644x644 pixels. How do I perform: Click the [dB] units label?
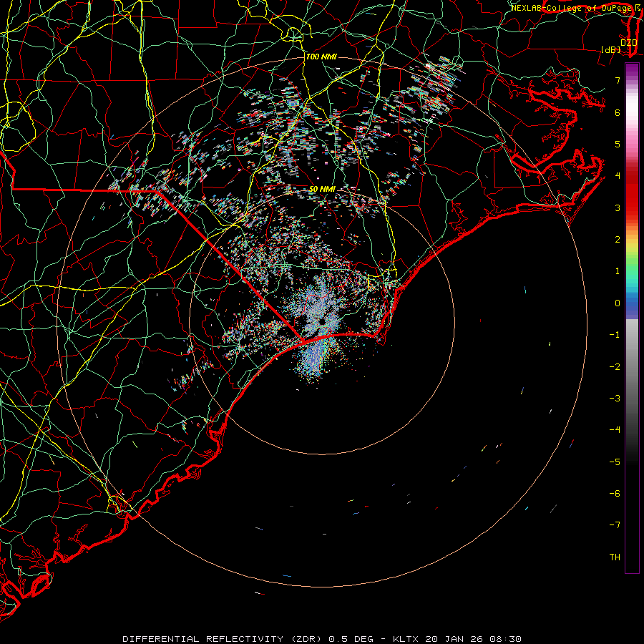tap(611, 49)
